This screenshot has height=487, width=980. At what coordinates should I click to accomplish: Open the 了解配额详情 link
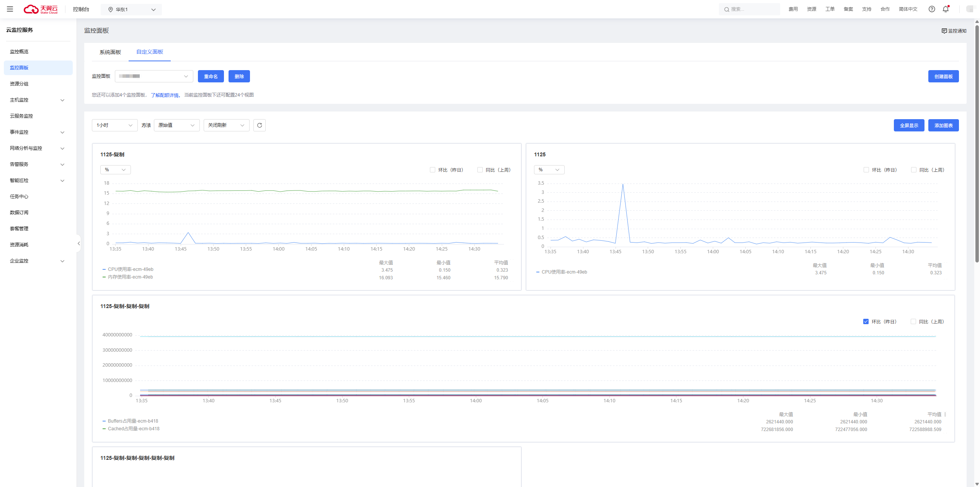165,95
